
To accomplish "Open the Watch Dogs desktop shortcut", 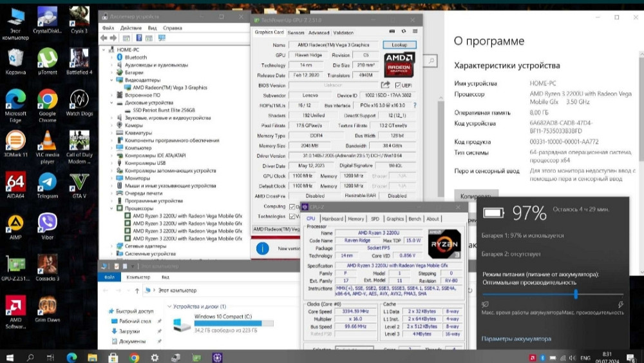I will pyautogui.click(x=79, y=103).
